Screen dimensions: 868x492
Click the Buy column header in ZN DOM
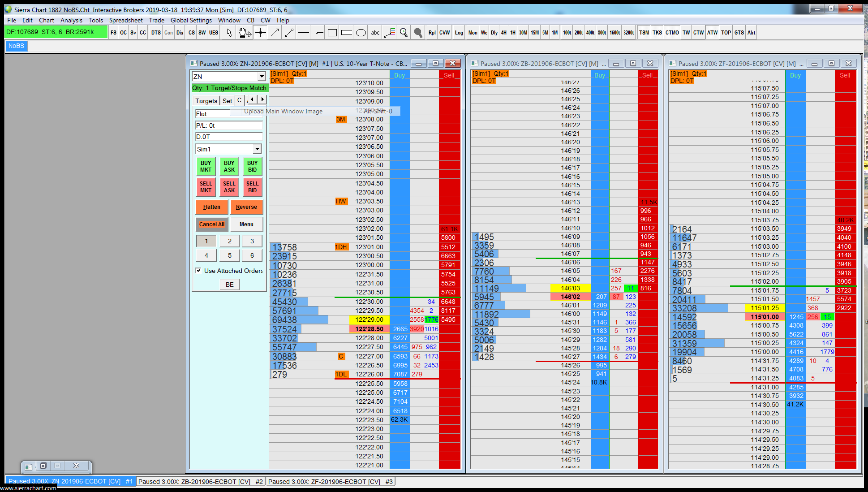(400, 75)
